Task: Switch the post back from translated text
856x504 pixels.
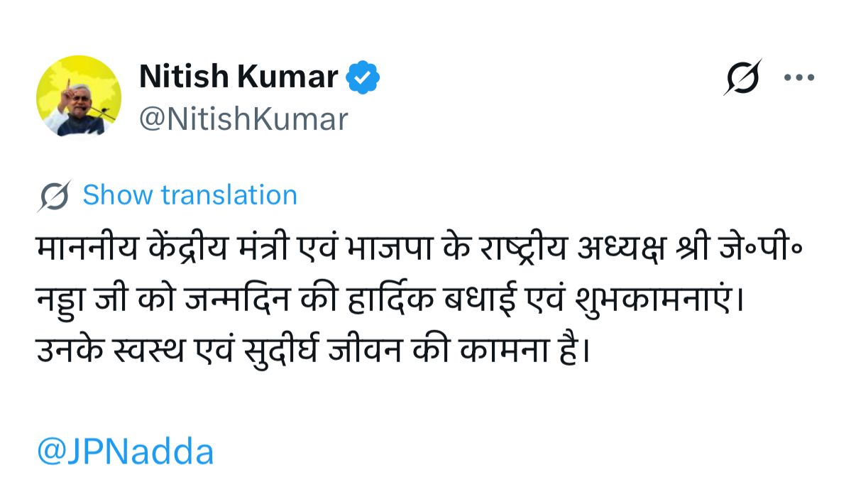Action: point(190,194)
